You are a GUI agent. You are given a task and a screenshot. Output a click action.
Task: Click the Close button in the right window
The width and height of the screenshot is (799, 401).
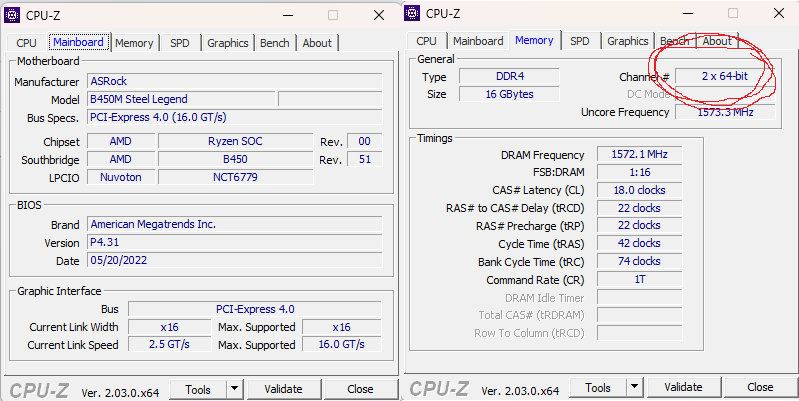(x=760, y=388)
